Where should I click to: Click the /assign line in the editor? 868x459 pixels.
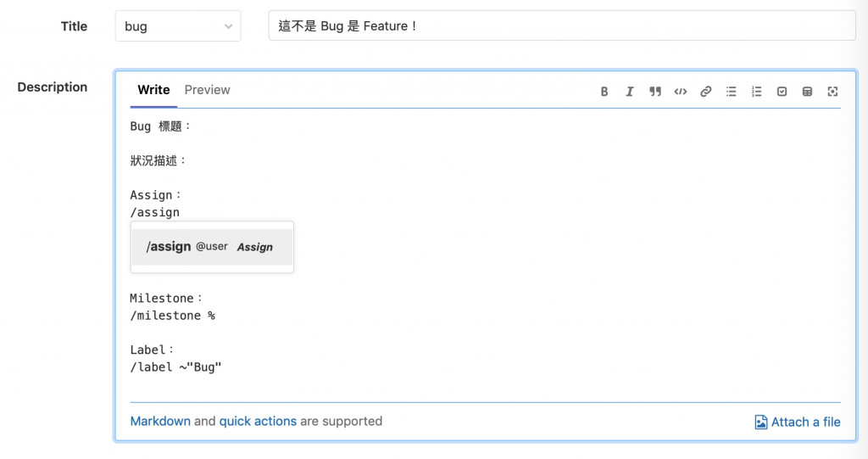click(155, 212)
